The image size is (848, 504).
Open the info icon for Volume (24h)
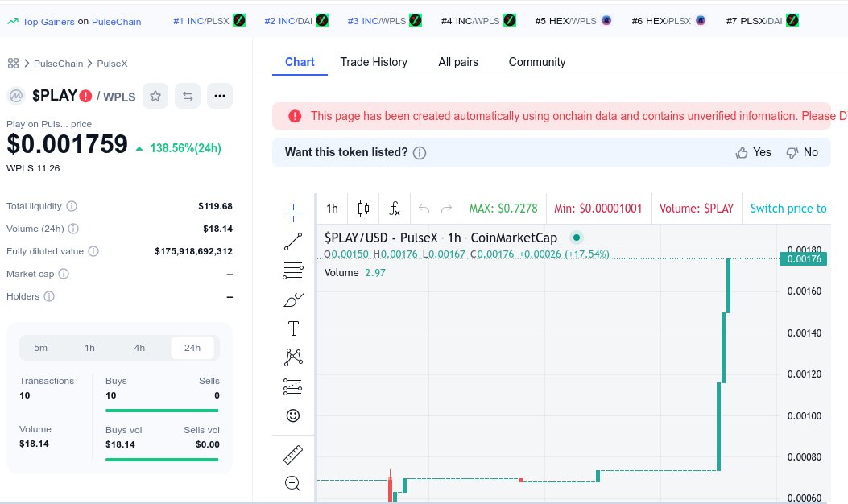(73, 229)
